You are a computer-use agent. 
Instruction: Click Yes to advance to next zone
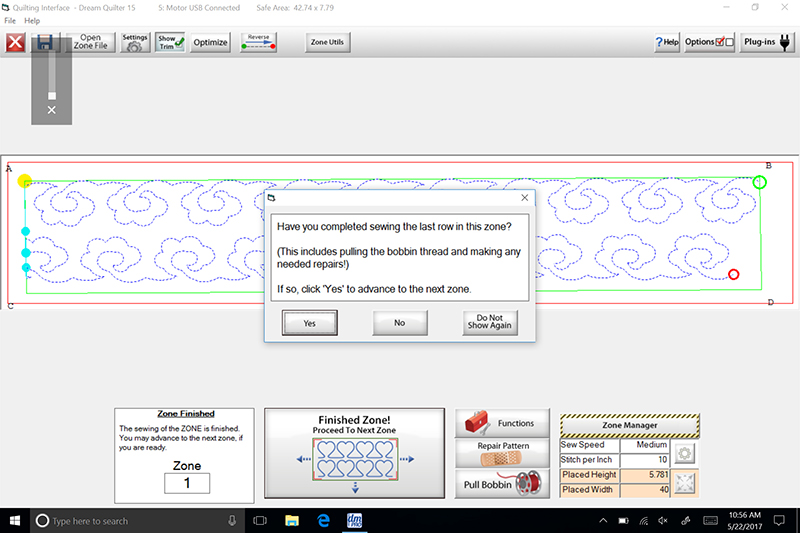click(x=309, y=323)
